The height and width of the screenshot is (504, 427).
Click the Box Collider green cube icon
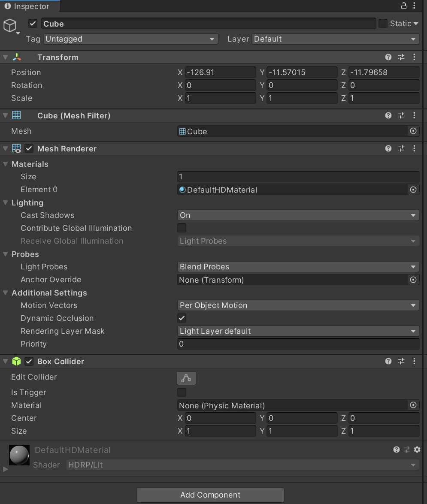tap(16, 361)
